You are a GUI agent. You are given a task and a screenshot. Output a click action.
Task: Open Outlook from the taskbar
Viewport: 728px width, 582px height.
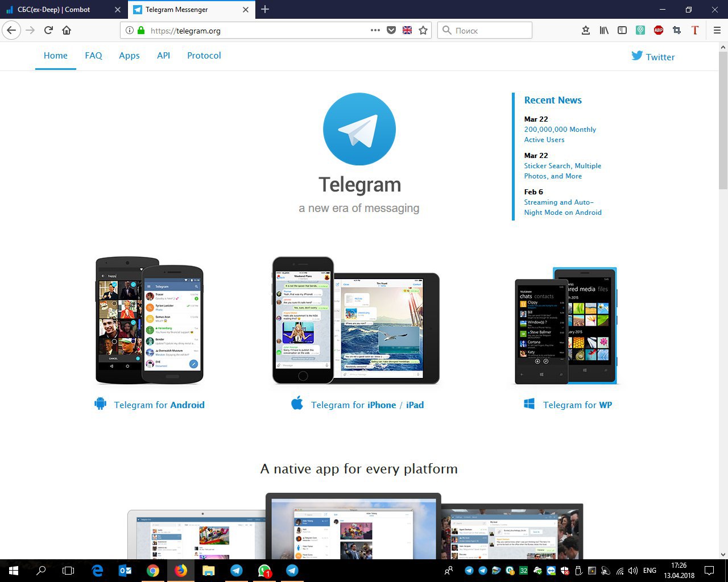125,570
